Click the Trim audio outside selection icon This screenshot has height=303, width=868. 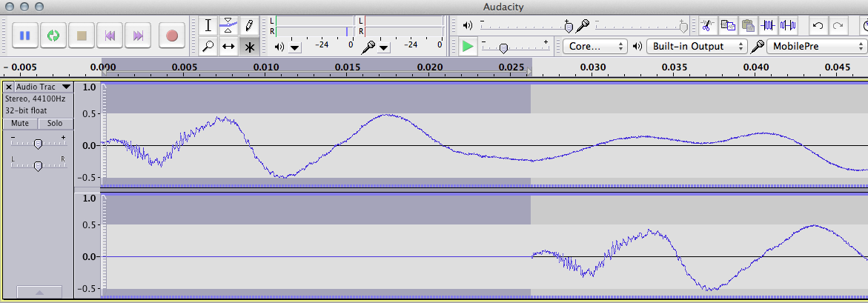tap(768, 25)
